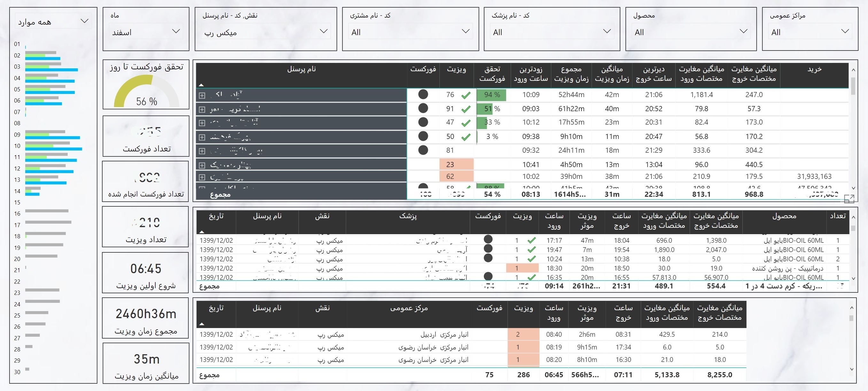The height and width of the screenshot is (391, 868).
Task: Expand the personnel row with 91 visits
Action: 202,110
